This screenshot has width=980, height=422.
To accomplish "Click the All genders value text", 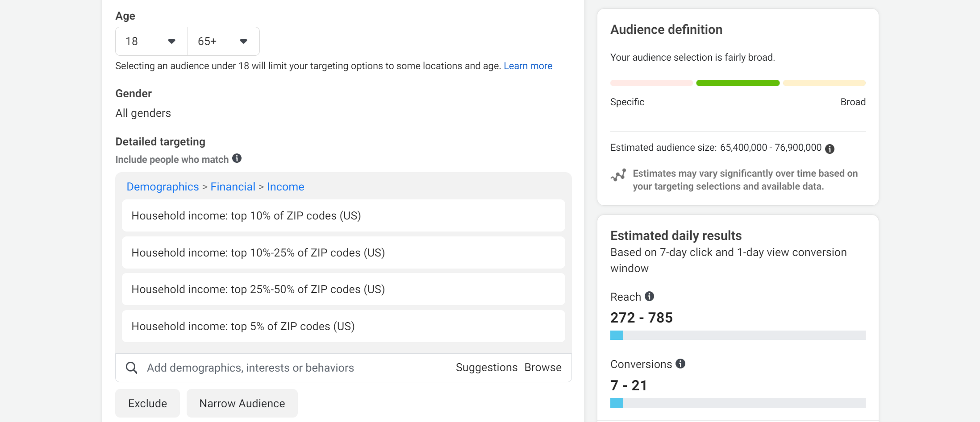I will pyautogui.click(x=143, y=113).
